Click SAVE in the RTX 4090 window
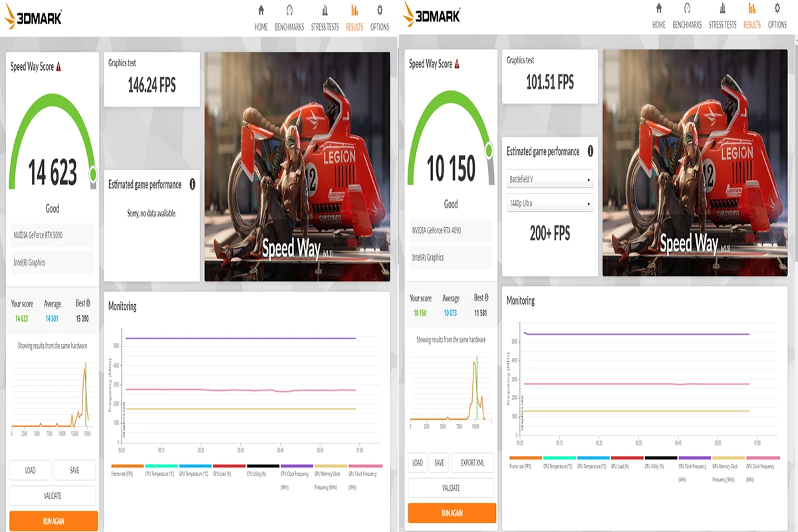This screenshot has height=532, width=798. [x=439, y=463]
